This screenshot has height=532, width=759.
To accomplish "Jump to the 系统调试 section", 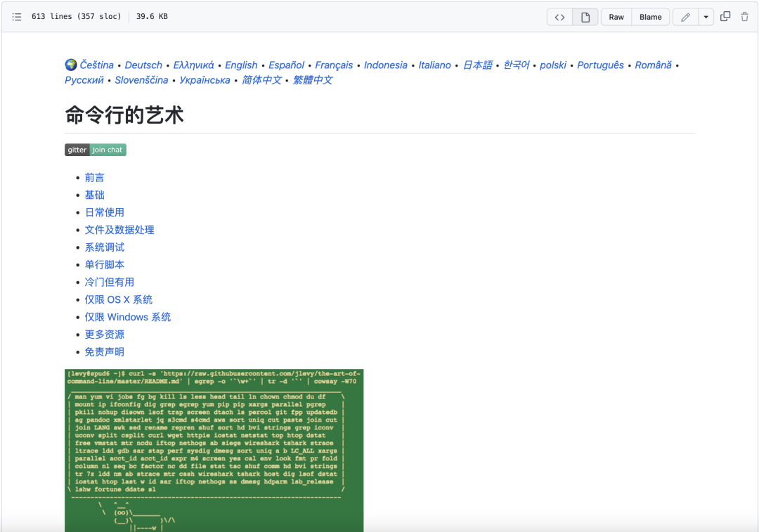I will (105, 247).
